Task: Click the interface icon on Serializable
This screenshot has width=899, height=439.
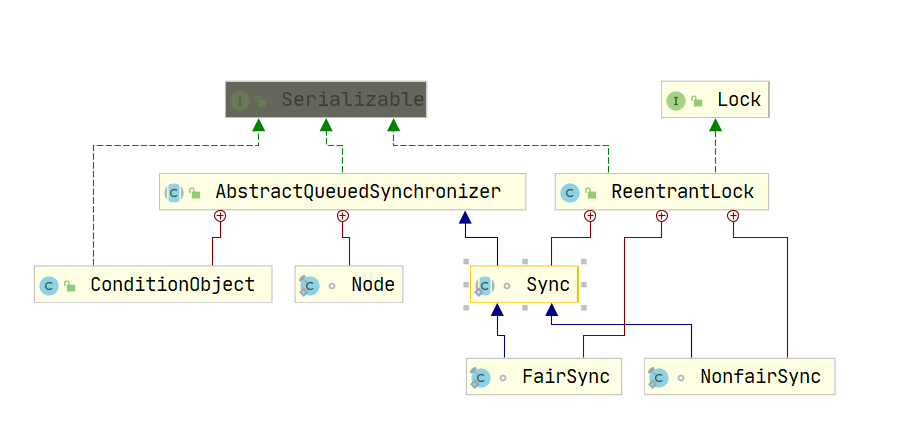Action: pyautogui.click(x=240, y=101)
